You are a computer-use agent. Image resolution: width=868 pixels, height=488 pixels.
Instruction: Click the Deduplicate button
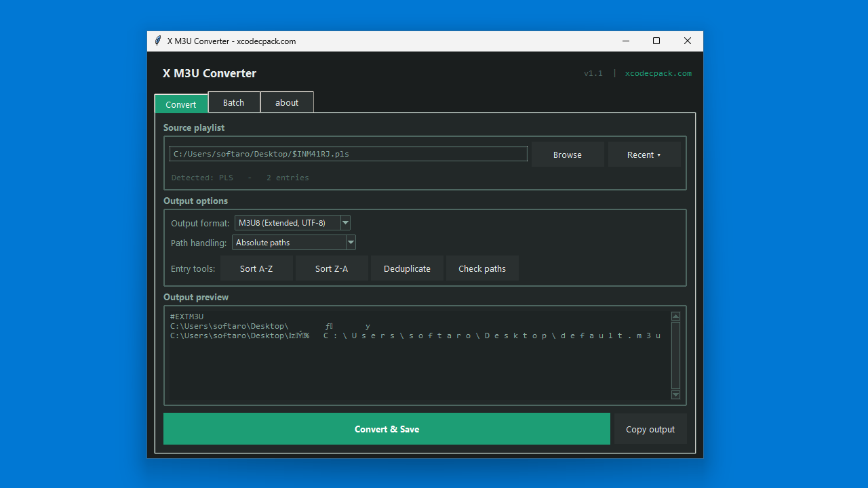coord(407,268)
